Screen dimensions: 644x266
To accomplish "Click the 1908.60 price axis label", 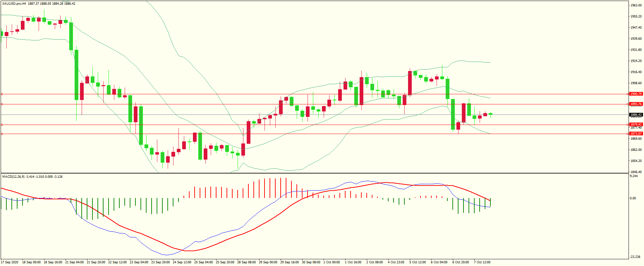I will 636,83.
